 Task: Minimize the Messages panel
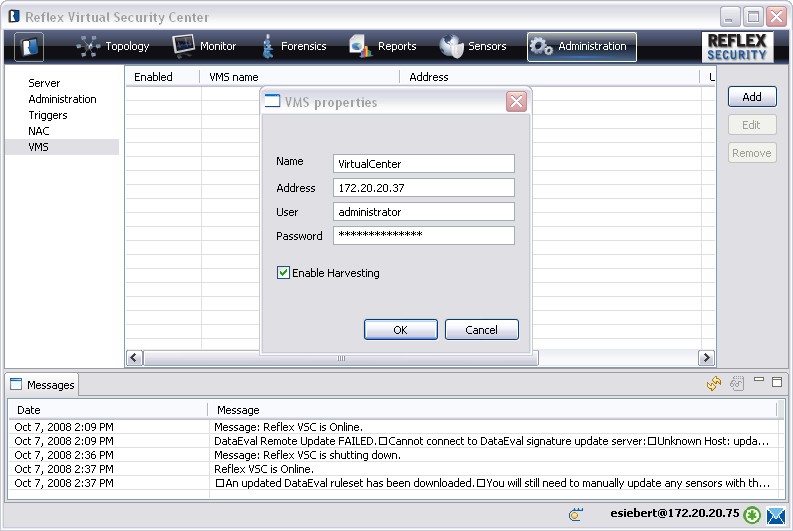tap(760, 381)
